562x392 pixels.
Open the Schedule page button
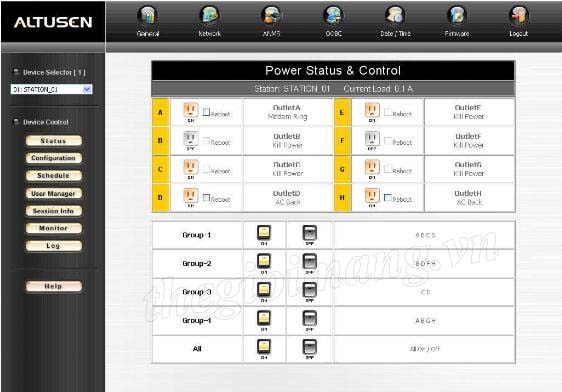(x=53, y=176)
